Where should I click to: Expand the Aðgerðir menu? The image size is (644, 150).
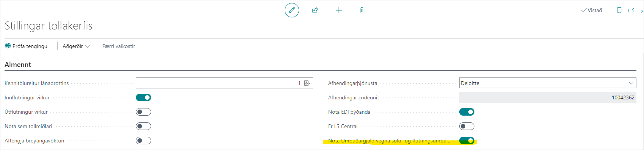tap(76, 46)
